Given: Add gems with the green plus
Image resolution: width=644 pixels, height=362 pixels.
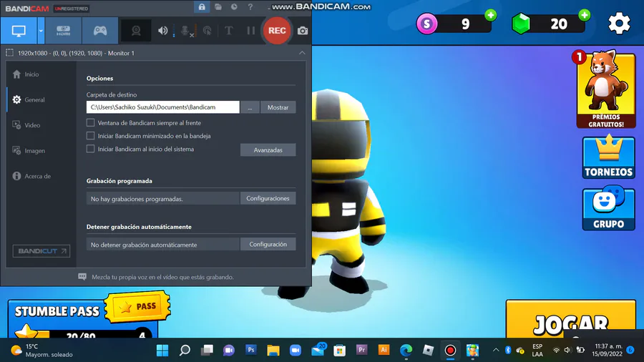Looking at the screenshot, I should point(584,16).
